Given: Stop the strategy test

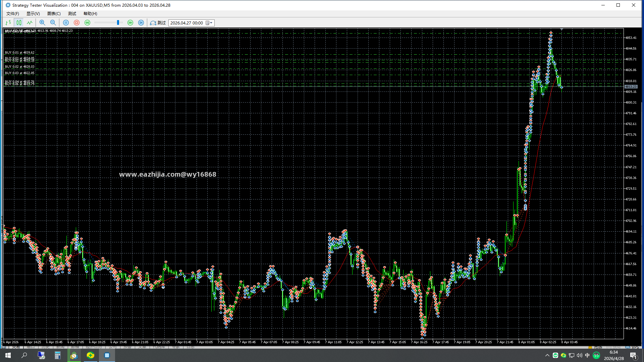Looking at the screenshot, I should tap(77, 23).
